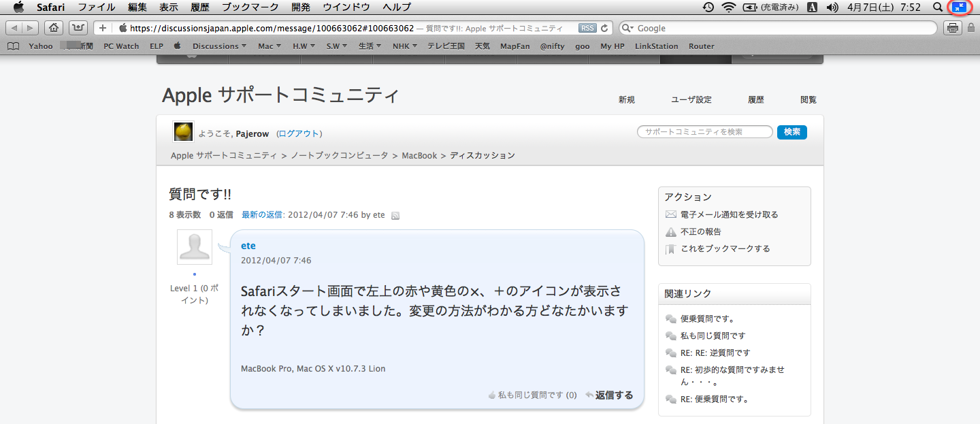Expand the Mac bookmark folder
Viewport: 980px width, 424px height.
(x=269, y=46)
